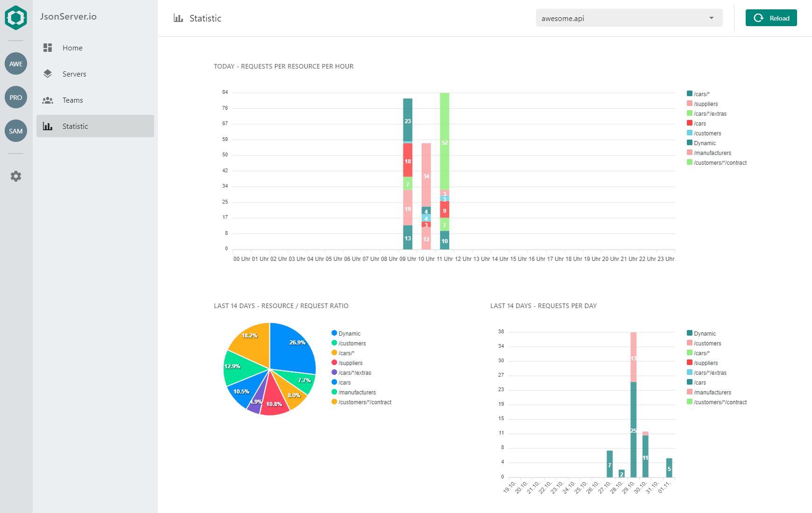Click the 18 red segment at 09 Uhr
This screenshot has width=812, height=513.
click(408, 160)
